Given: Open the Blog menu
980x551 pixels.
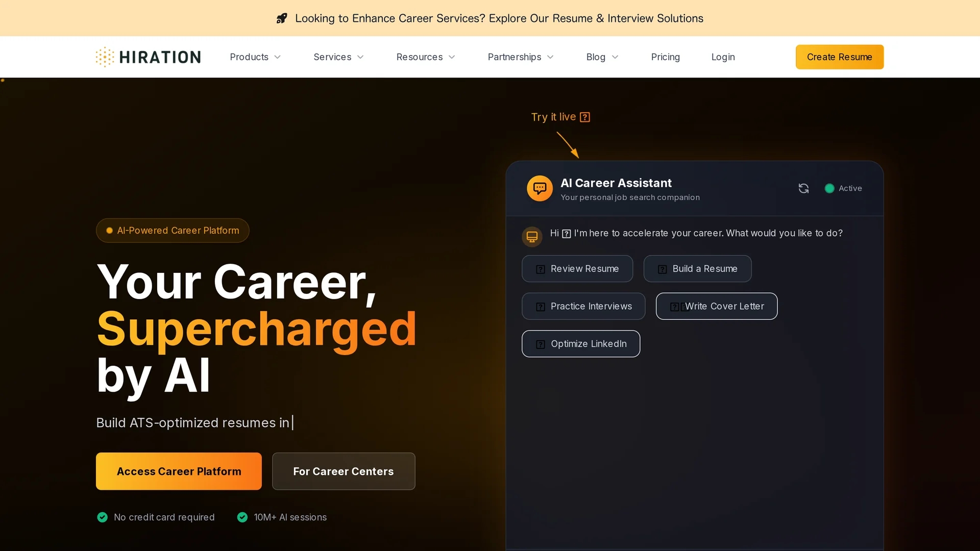Looking at the screenshot, I should (x=602, y=57).
